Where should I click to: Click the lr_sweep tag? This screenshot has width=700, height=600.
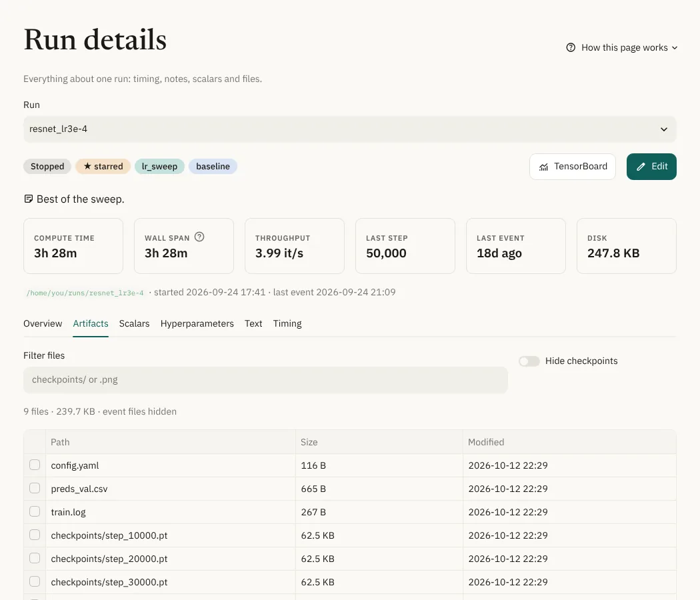[159, 167]
